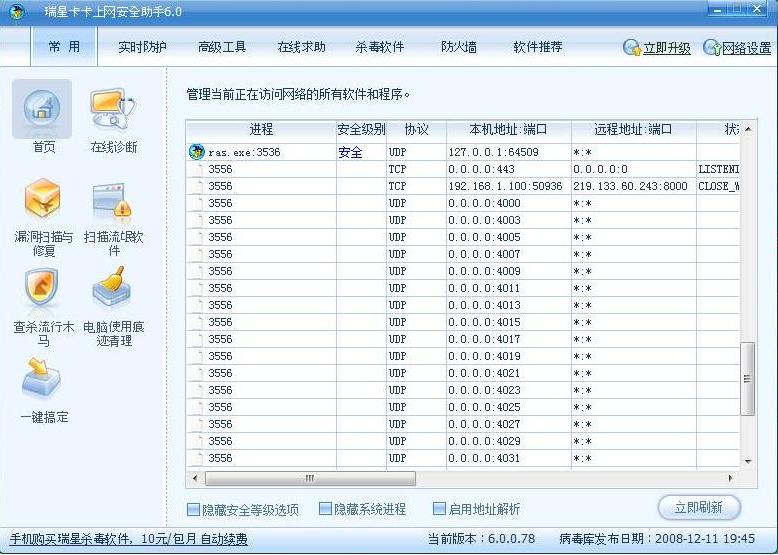Open 手机购买瑞星杀毒软件 link
Viewport: 778px width, 555px height.
(128, 539)
